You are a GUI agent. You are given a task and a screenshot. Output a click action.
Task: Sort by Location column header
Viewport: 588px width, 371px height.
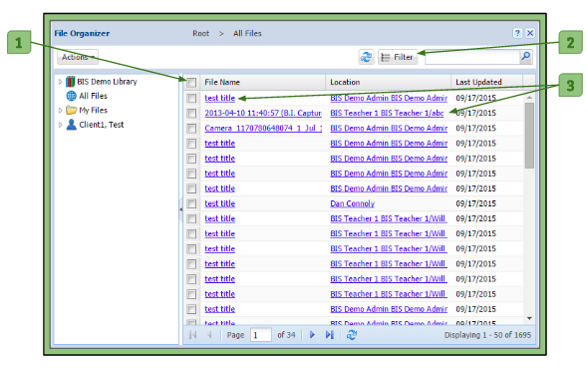click(388, 82)
